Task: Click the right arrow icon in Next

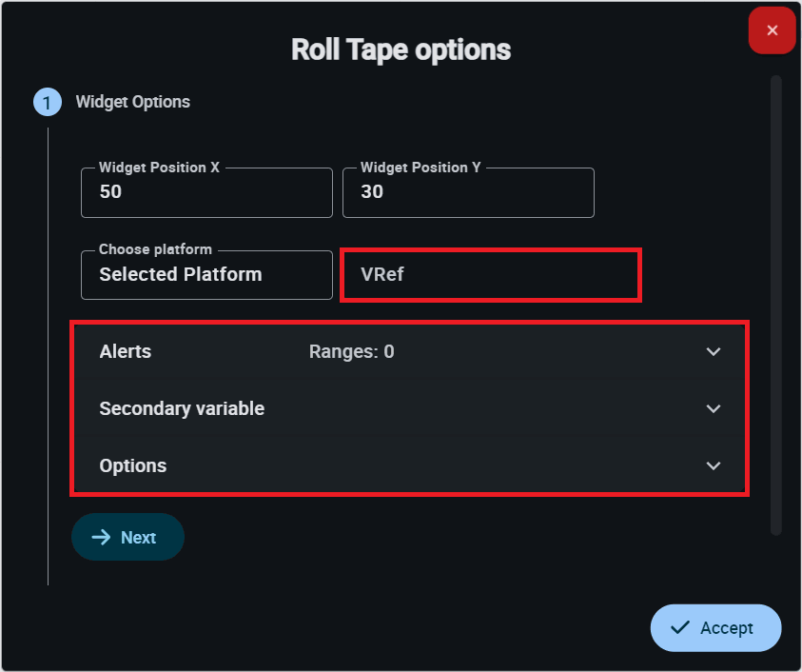Action: 101,538
